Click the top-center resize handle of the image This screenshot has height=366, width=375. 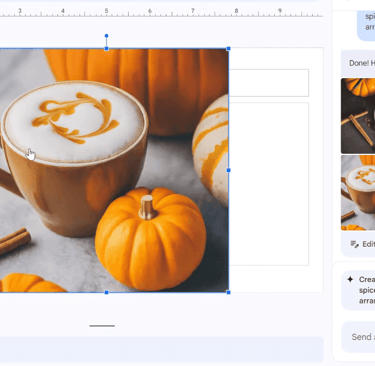click(106, 49)
